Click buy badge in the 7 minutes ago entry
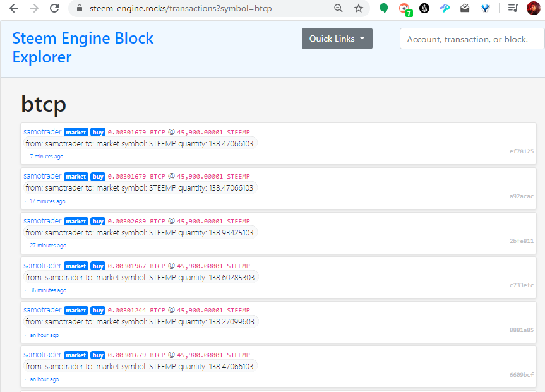The image size is (545, 392). 98,133
